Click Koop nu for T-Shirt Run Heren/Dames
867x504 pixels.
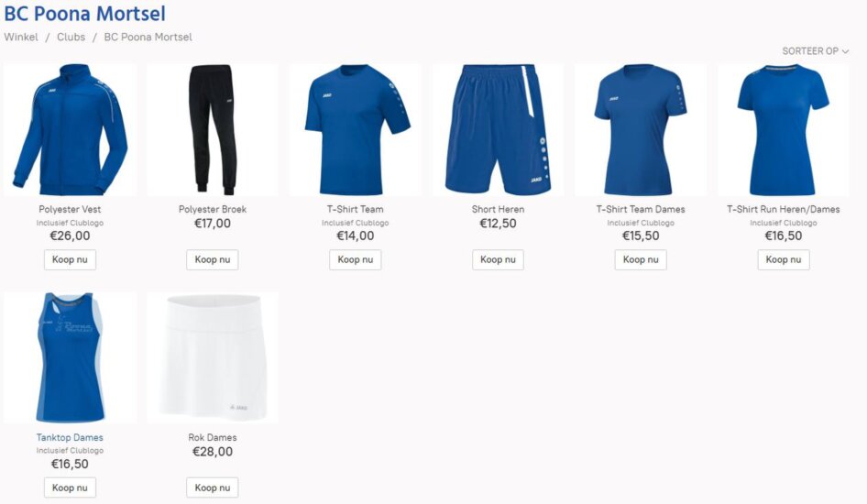pyautogui.click(x=783, y=259)
